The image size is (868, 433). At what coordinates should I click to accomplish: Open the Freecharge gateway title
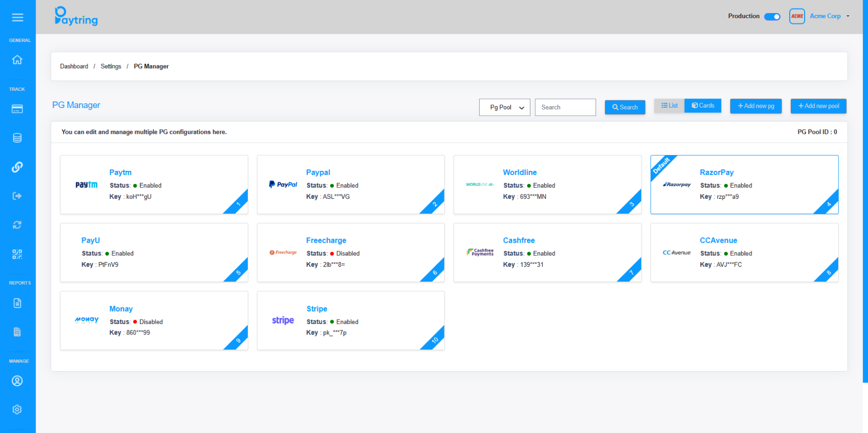(326, 240)
